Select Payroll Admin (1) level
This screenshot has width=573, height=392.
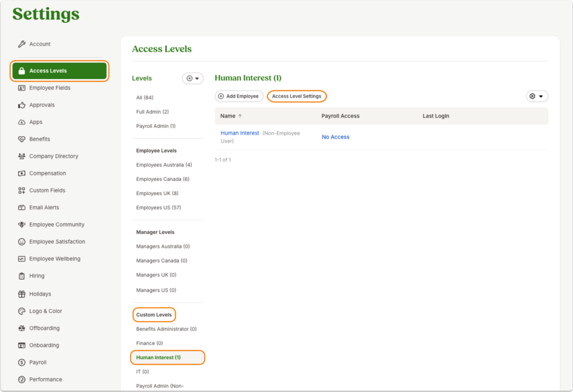click(155, 126)
